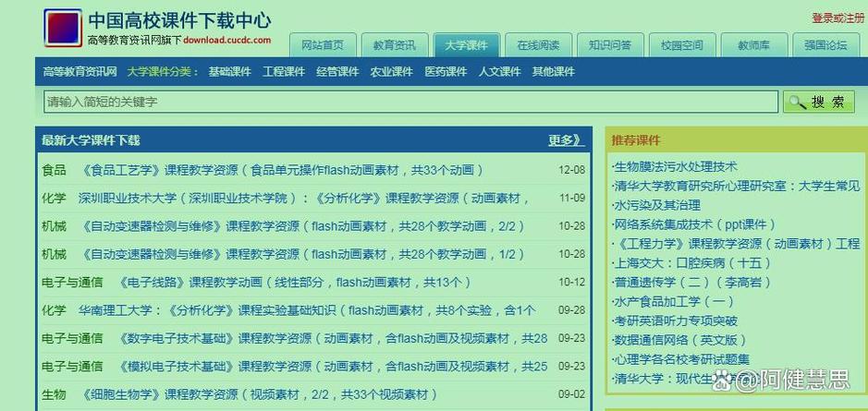Open recommended 清华大学教育研究所心理研究室 link
The height and width of the screenshot is (411, 868).
[736, 186]
